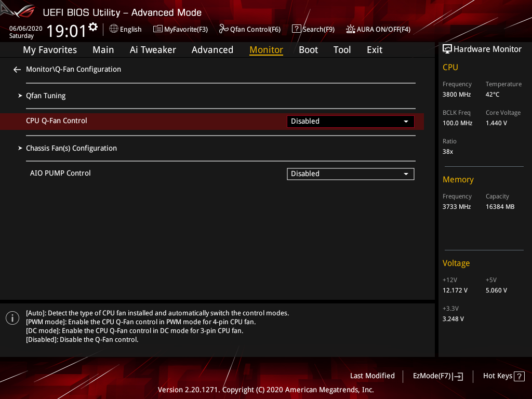
Task: Click CPU frequency value 3800 MHz
Action: [457, 95]
